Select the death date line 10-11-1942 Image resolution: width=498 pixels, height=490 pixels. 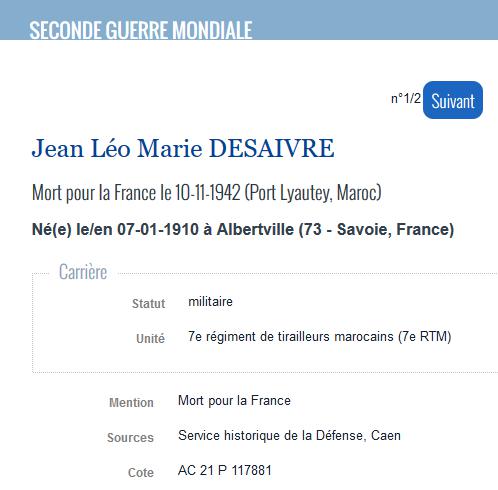pyautogui.click(x=207, y=193)
